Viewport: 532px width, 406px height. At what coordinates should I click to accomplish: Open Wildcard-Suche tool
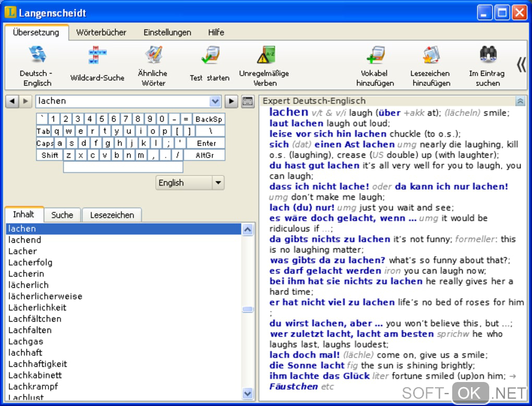(x=98, y=55)
